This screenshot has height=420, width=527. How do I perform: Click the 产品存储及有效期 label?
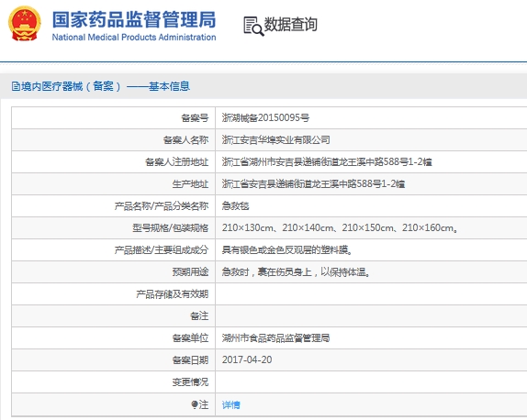[173, 294]
